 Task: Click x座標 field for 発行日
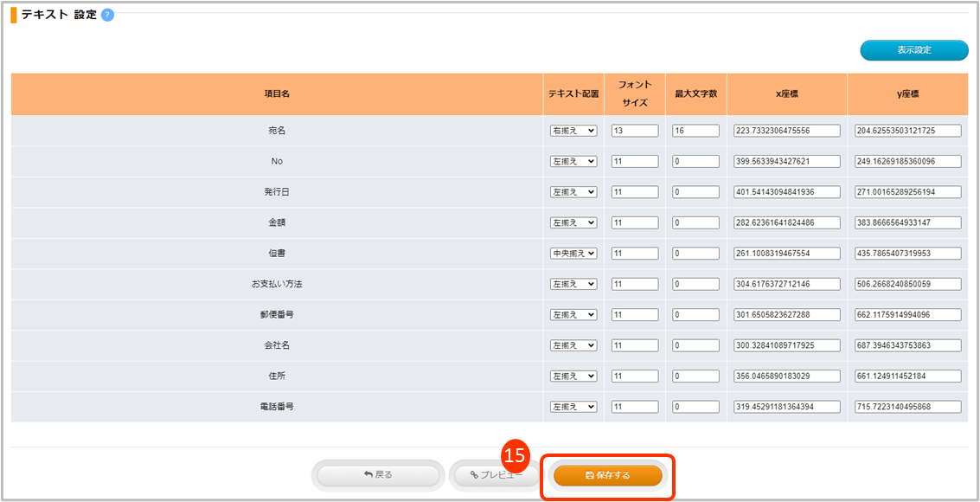pyautogui.click(x=786, y=192)
